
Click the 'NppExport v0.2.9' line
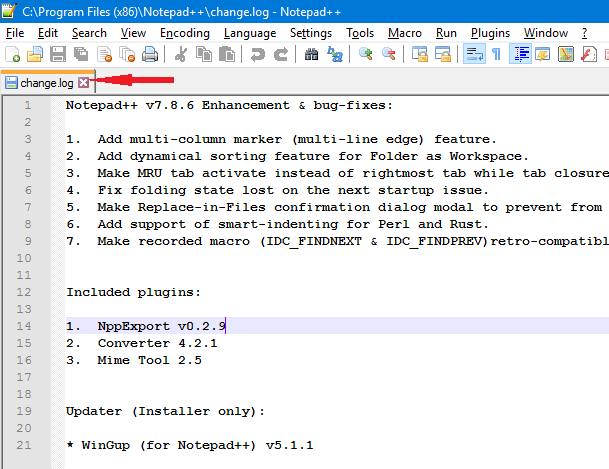[146, 326]
